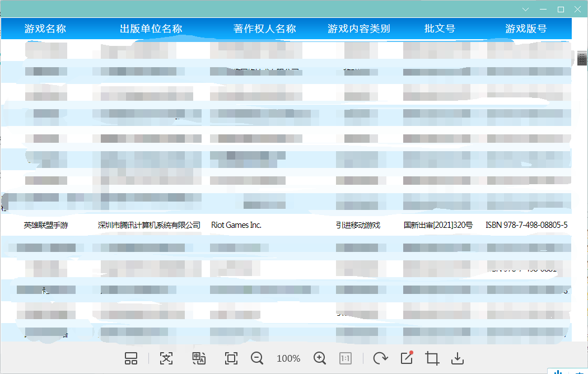Expand the title bar dropdown chevron
588x374 pixels.
(x=525, y=10)
